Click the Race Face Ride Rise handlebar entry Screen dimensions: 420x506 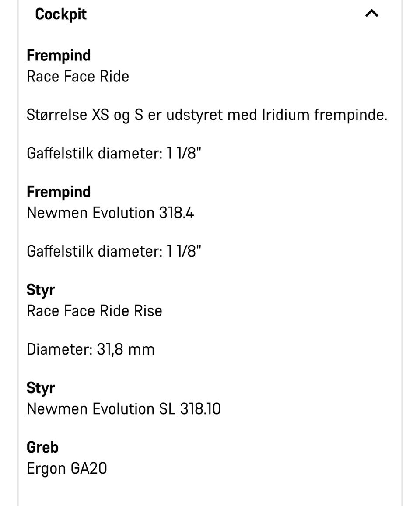coord(94,311)
